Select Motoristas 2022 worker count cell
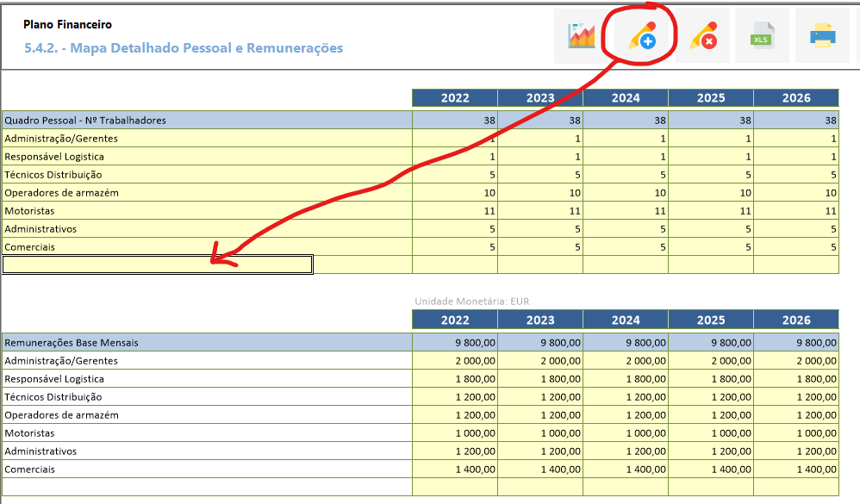860x504 pixels. pos(455,210)
